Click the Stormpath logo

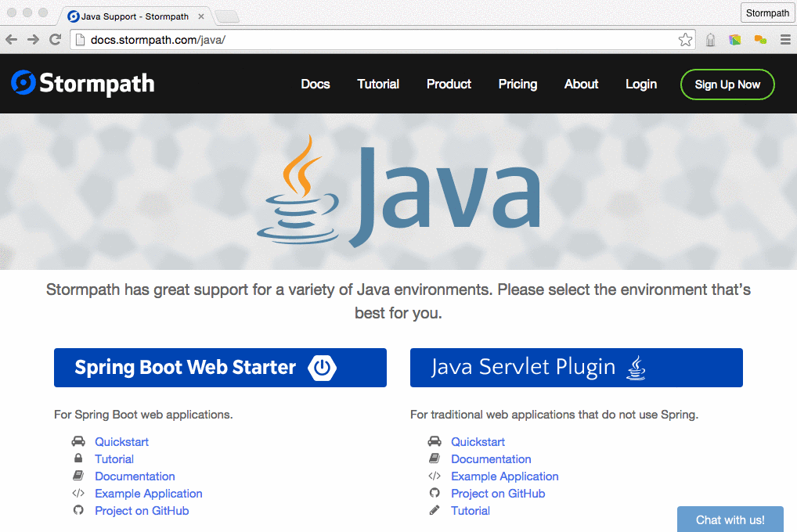pos(82,83)
